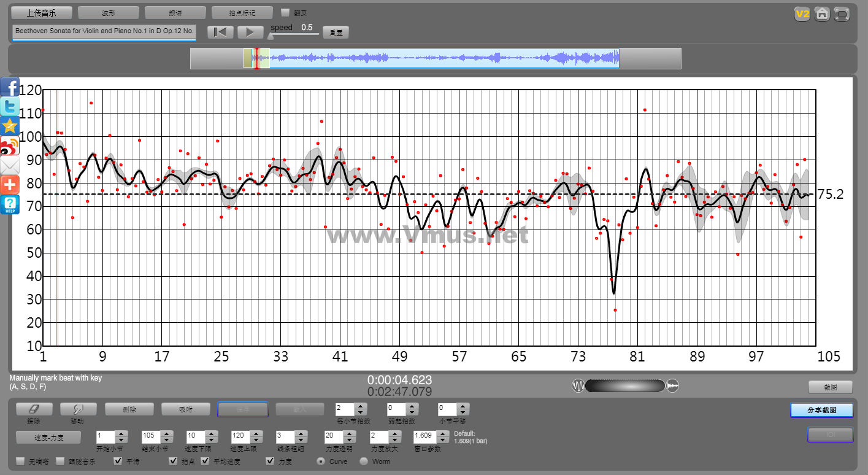
Task: Uncheck the 平均速度 checkbox
Action: pos(205,461)
